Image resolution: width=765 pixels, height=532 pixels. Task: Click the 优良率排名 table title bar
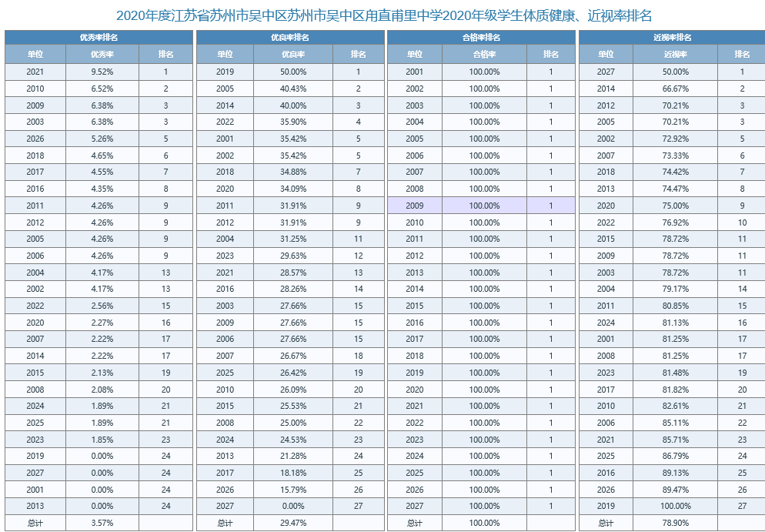click(x=290, y=37)
